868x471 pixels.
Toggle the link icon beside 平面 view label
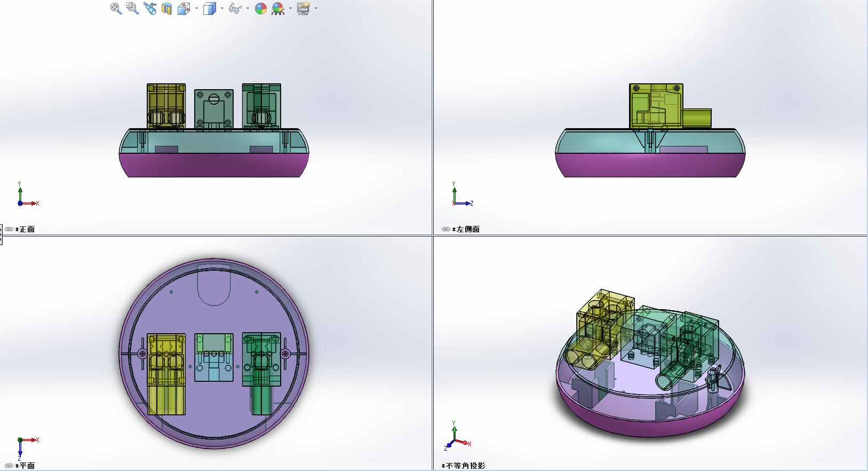click(9, 466)
